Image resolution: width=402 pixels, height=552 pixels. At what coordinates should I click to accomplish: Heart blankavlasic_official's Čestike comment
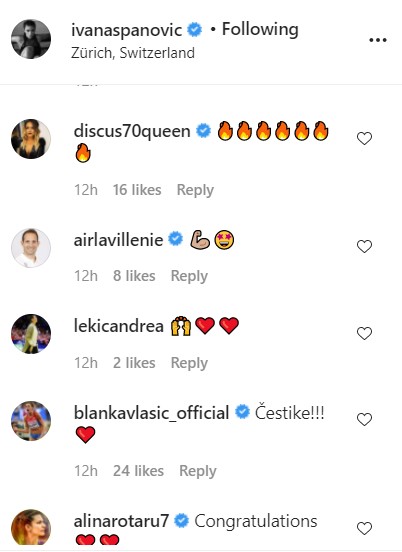(x=364, y=419)
